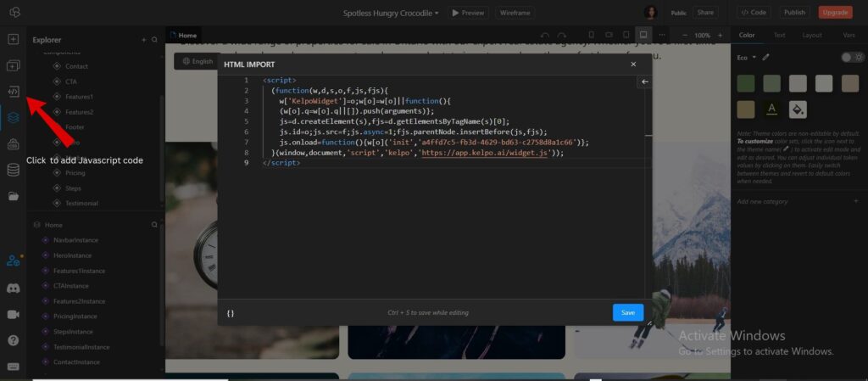Viewport: 868px width, 381px height.
Task: Click search icon next to Home tree
Action: tap(154, 225)
